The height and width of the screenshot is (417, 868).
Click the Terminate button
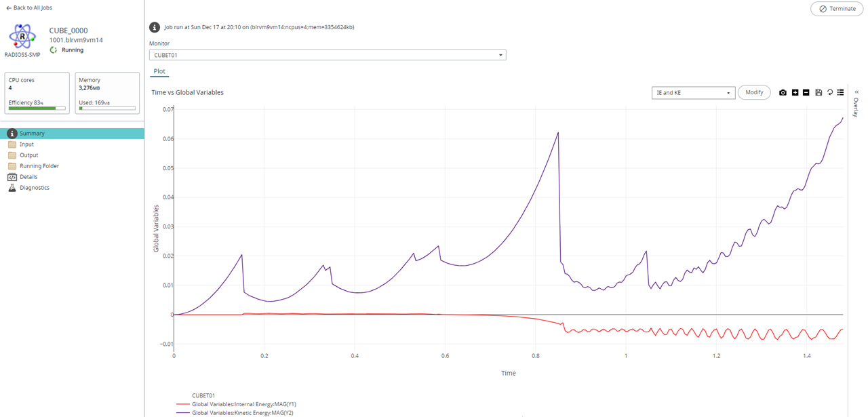(837, 9)
